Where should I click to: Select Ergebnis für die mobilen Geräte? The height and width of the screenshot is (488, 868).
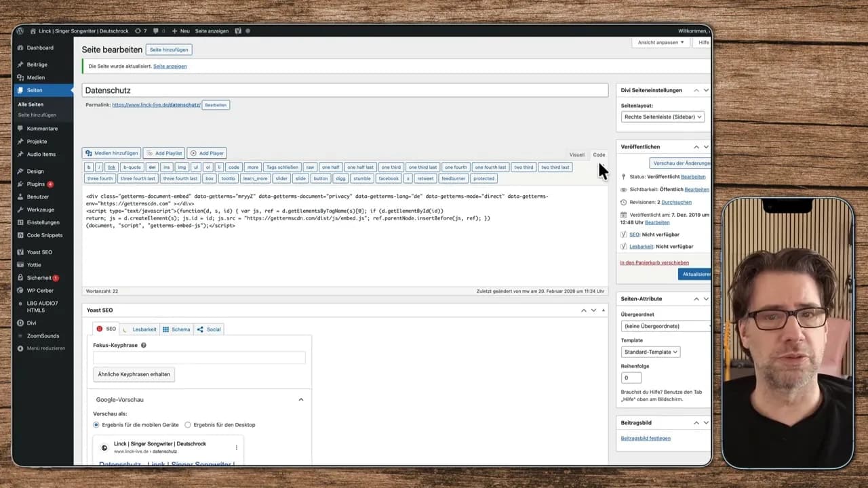point(96,425)
